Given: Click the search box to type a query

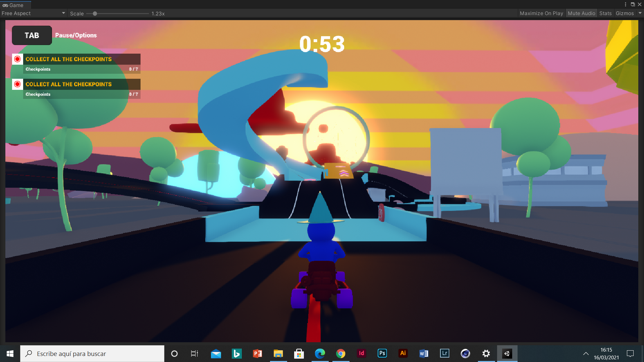Looking at the screenshot, I should coord(92,353).
